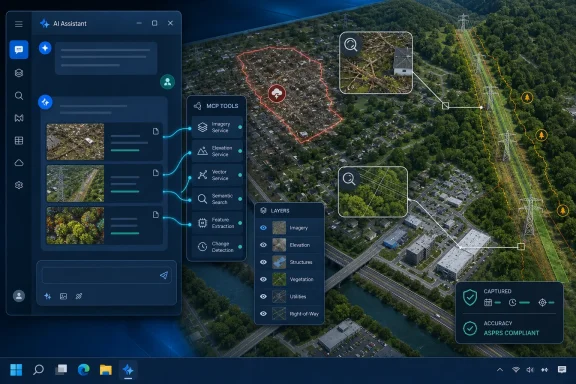The height and width of the screenshot is (384, 576).
Task: Click the Layers panel header icon
Action: [x=263, y=211]
